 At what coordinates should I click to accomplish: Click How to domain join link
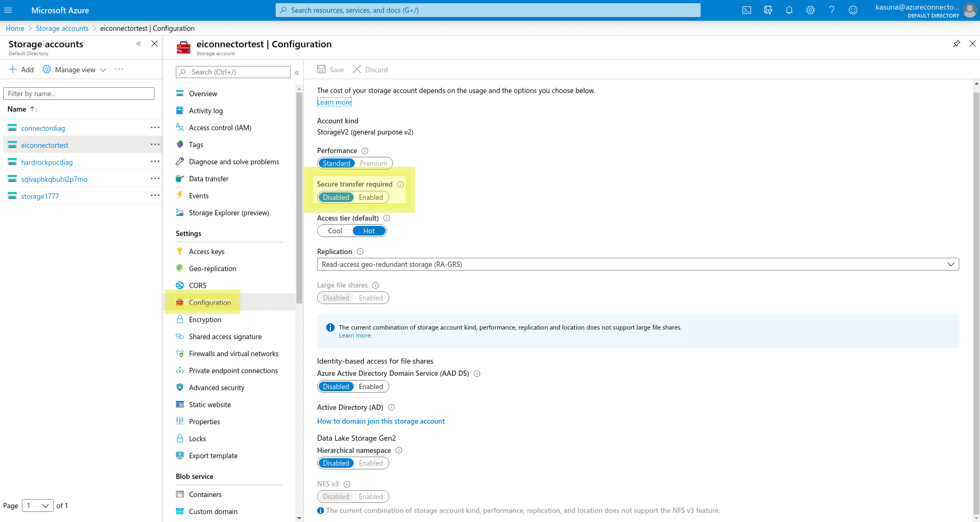[380, 421]
